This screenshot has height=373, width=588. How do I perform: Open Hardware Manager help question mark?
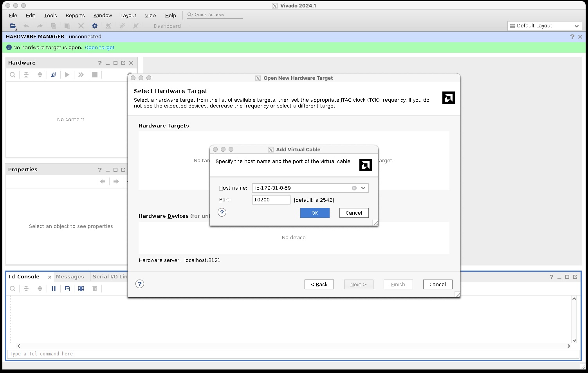pyautogui.click(x=572, y=37)
